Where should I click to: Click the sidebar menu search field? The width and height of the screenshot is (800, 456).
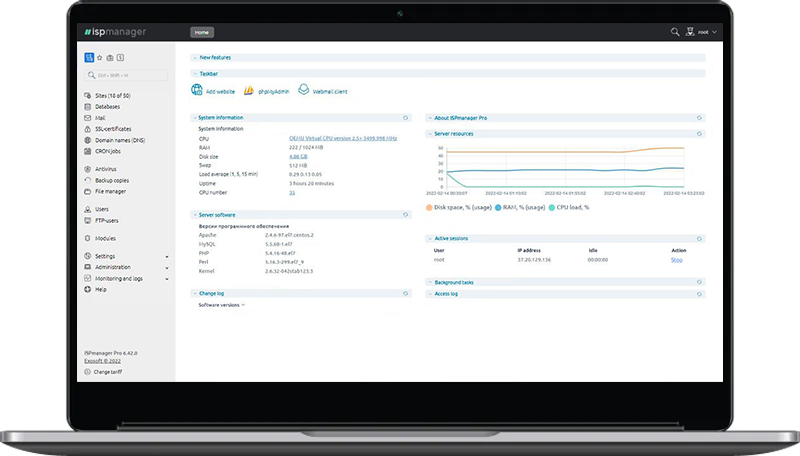click(x=128, y=75)
